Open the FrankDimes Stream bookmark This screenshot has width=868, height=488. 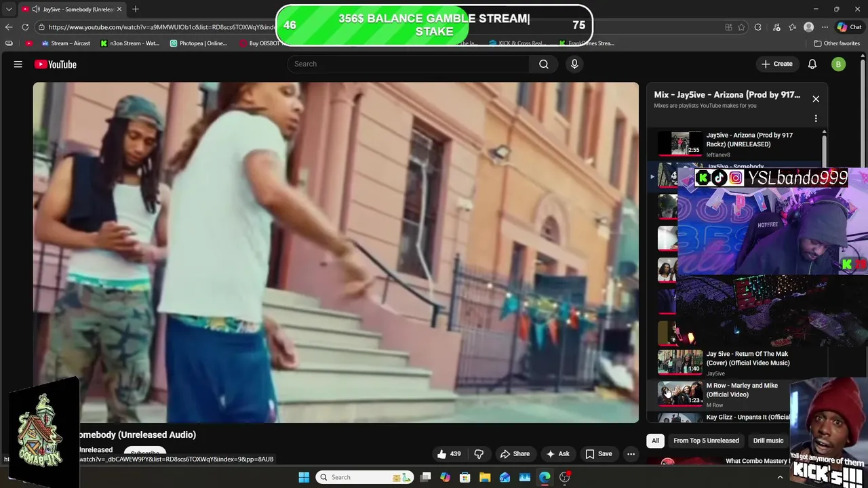(587, 43)
